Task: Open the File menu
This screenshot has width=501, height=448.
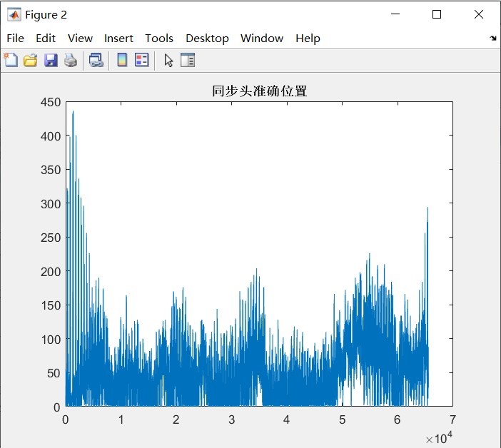Action: tap(15, 39)
